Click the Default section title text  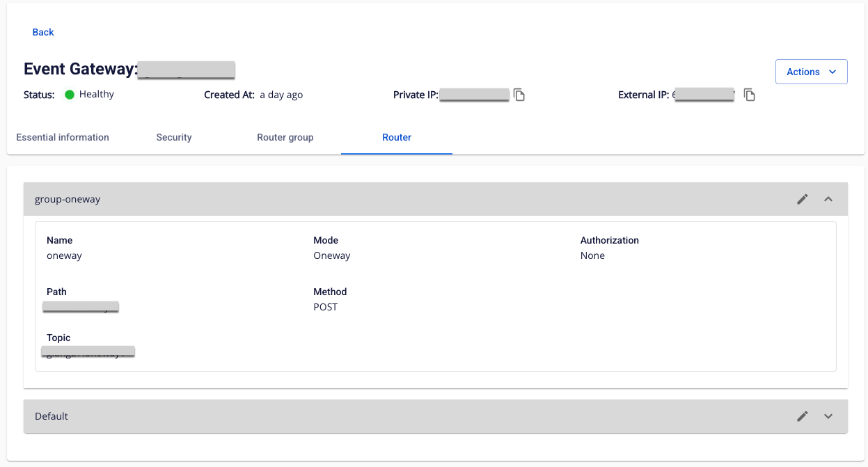(x=52, y=416)
